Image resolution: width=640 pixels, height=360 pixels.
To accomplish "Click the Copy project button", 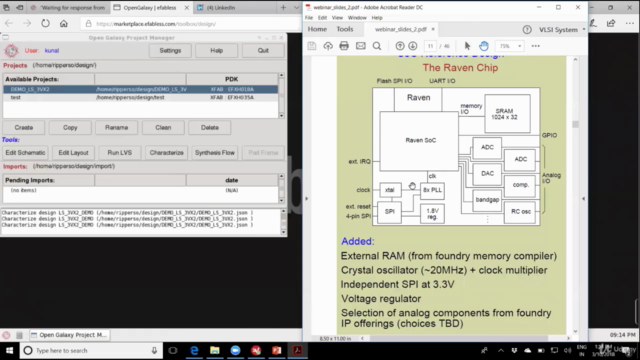I will pos(70,128).
